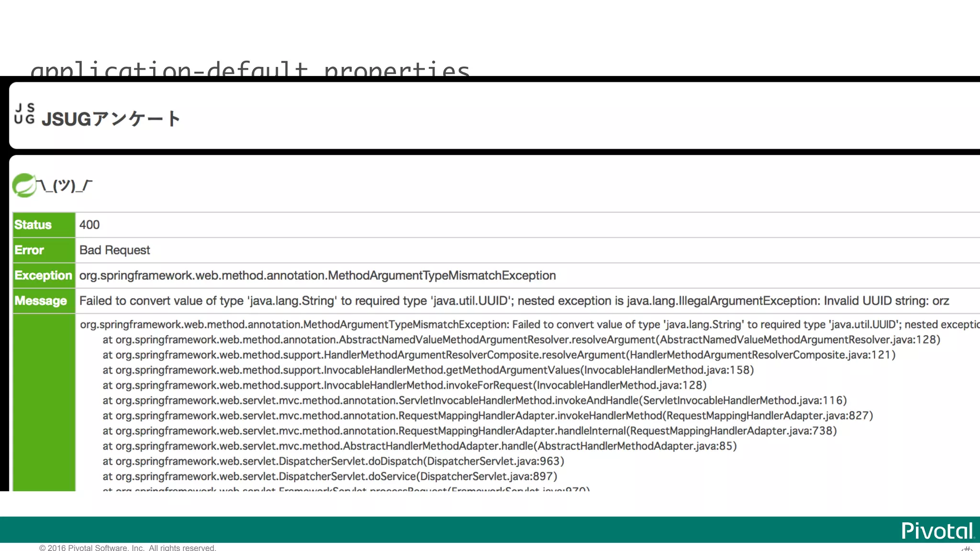980x551 pixels.
Task: Click the 400 status value
Action: pos(89,225)
